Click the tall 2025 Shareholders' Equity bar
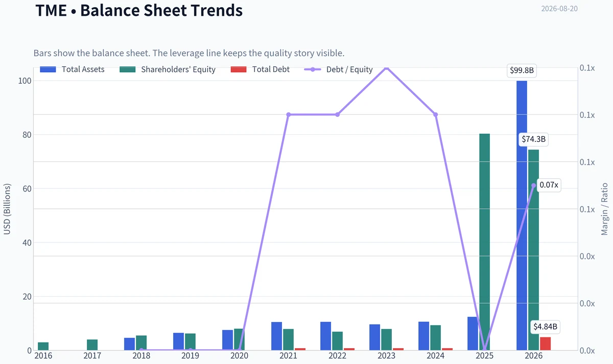613x364 pixels. (485, 242)
